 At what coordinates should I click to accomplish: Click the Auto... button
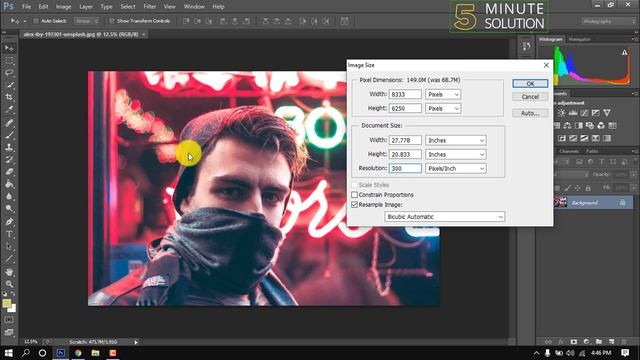(530, 113)
